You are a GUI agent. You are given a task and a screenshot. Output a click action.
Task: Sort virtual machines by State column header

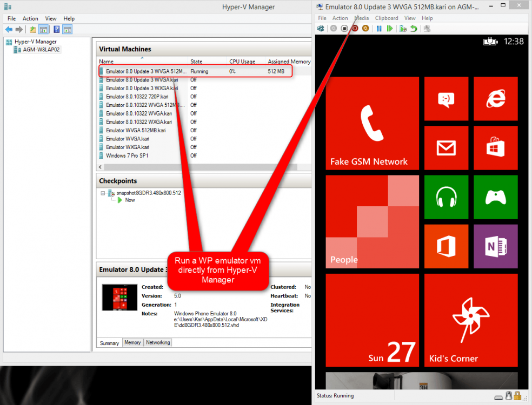coord(196,62)
